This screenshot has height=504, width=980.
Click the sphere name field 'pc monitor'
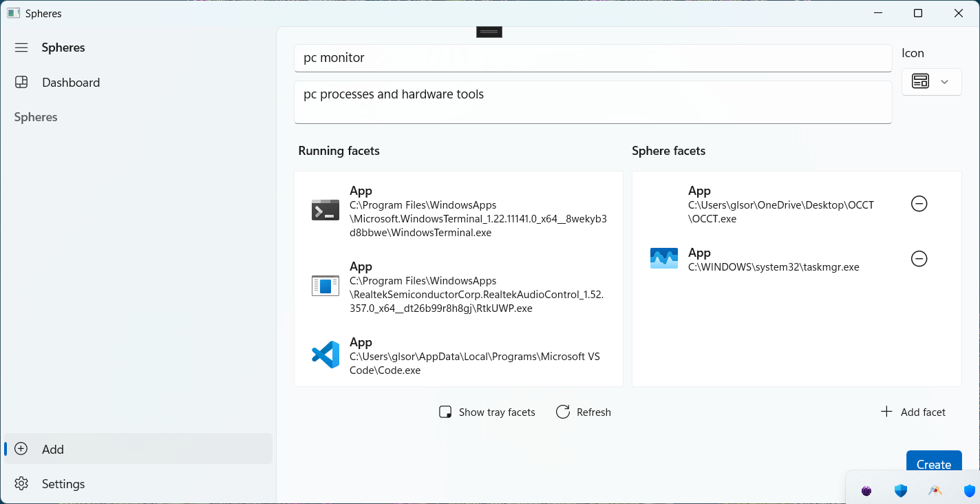tap(593, 58)
